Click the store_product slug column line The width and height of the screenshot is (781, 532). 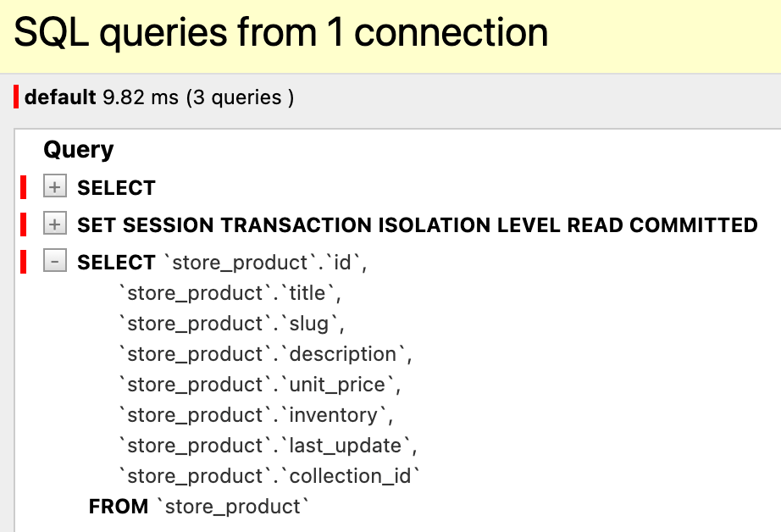231,324
